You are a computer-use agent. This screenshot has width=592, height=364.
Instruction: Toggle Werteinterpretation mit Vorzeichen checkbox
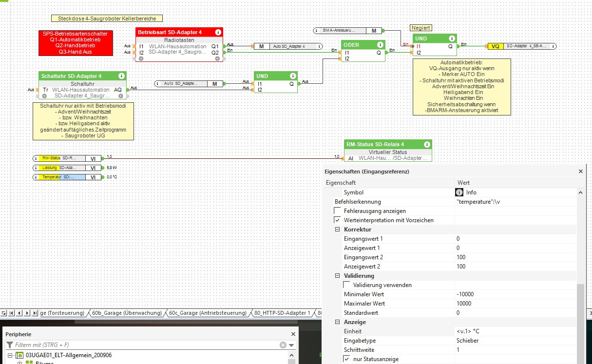pyautogui.click(x=337, y=220)
